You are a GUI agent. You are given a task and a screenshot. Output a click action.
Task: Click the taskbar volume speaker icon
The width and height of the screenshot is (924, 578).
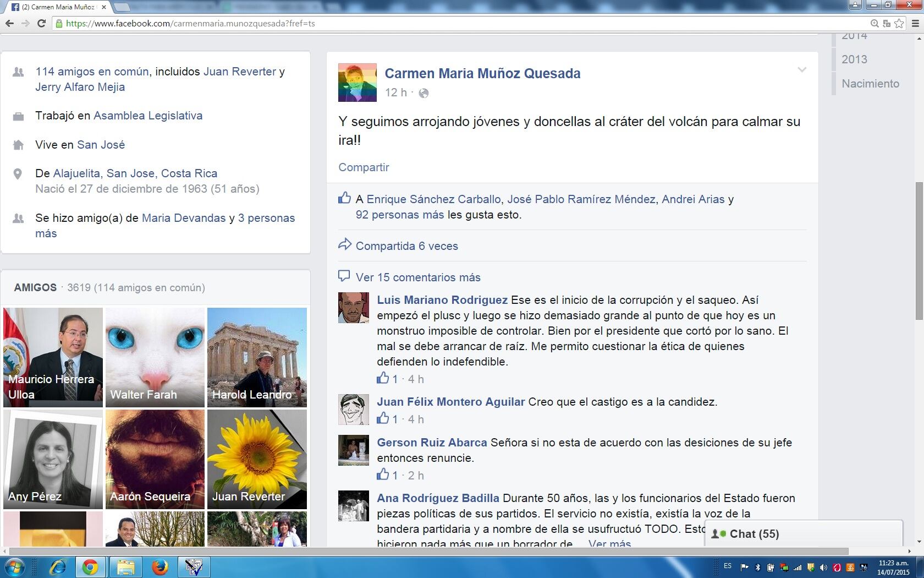coord(823,567)
